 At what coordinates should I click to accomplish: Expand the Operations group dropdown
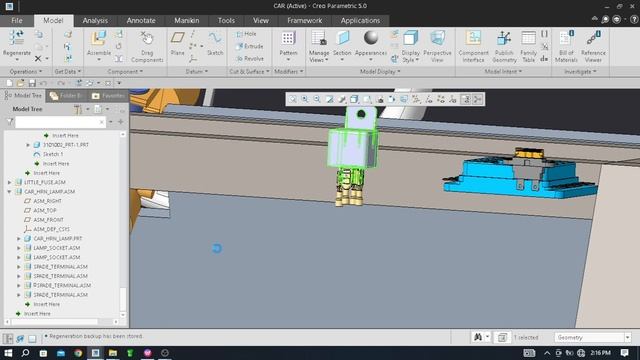click(26, 71)
